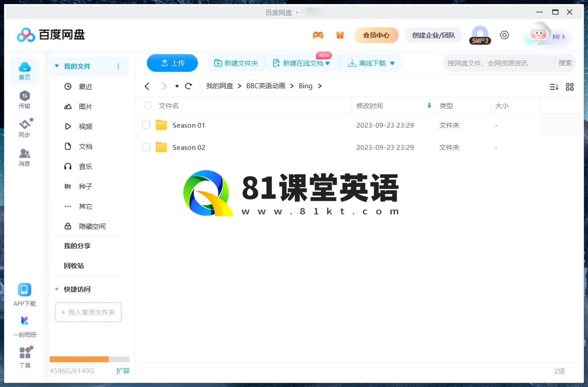Open Season 01 folder icon

[x=161, y=125]
